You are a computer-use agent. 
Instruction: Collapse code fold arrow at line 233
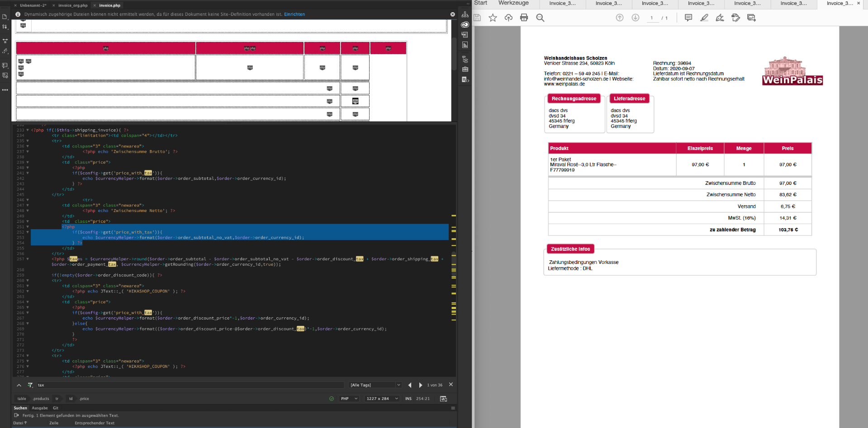click(x=28, y=130)
